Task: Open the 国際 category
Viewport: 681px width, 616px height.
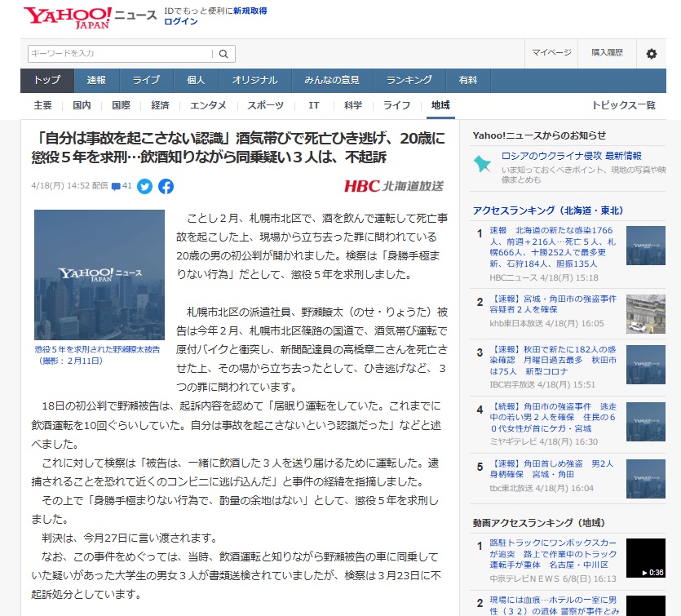Action: [x=121, y=105]
